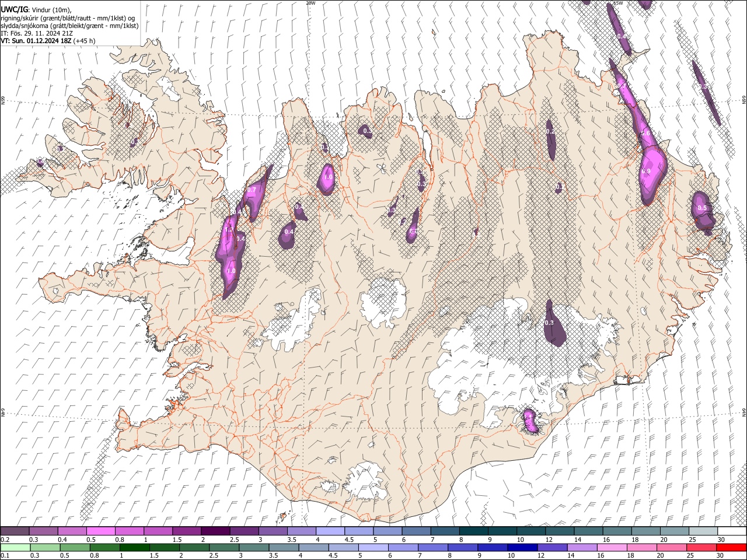Click the 'rigning/skúrir' legend description line
Viewport: 747px width, 560px height.
point(68,18)
